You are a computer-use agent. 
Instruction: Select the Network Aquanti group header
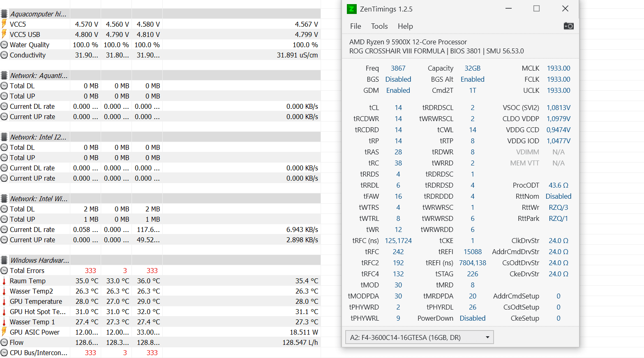(160, 76)
